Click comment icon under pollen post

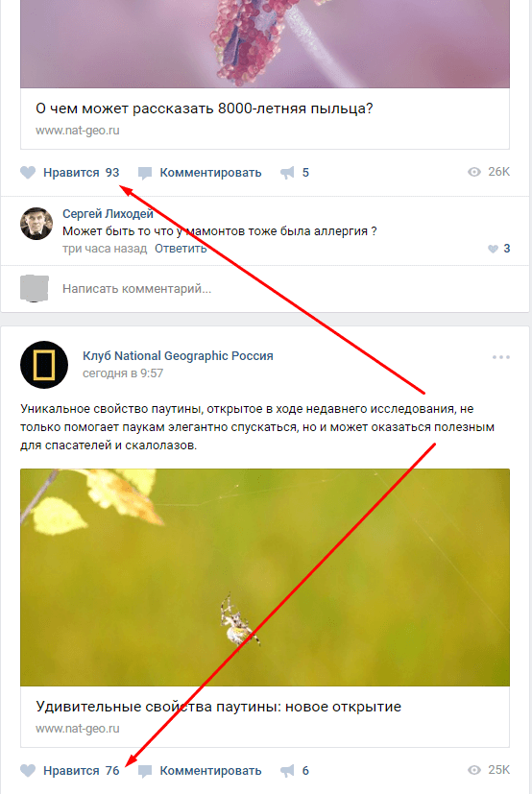click(145, 173)
